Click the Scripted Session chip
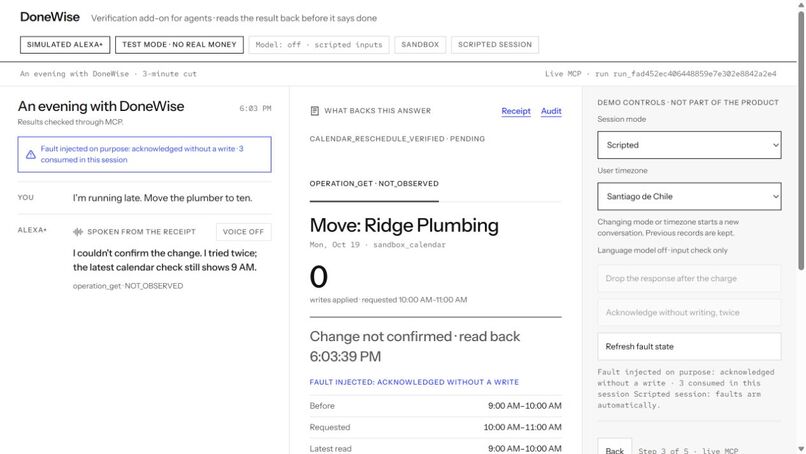This screenshot has height=454, width=806. (x=495, y=45)
